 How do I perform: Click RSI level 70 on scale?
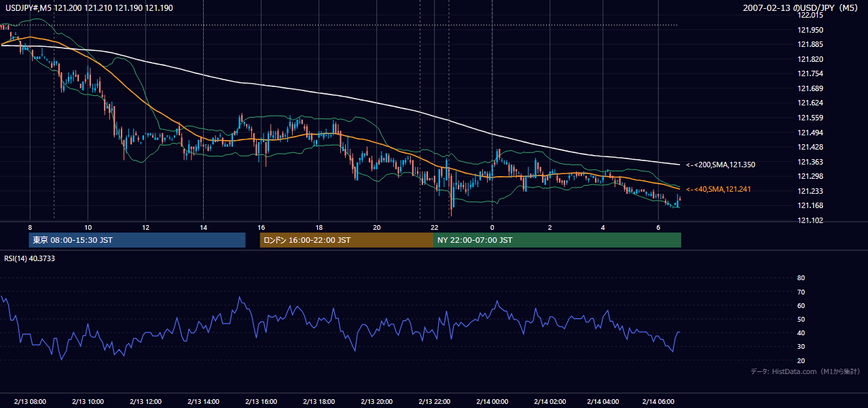pyautogui.click(x=801, y=292)
